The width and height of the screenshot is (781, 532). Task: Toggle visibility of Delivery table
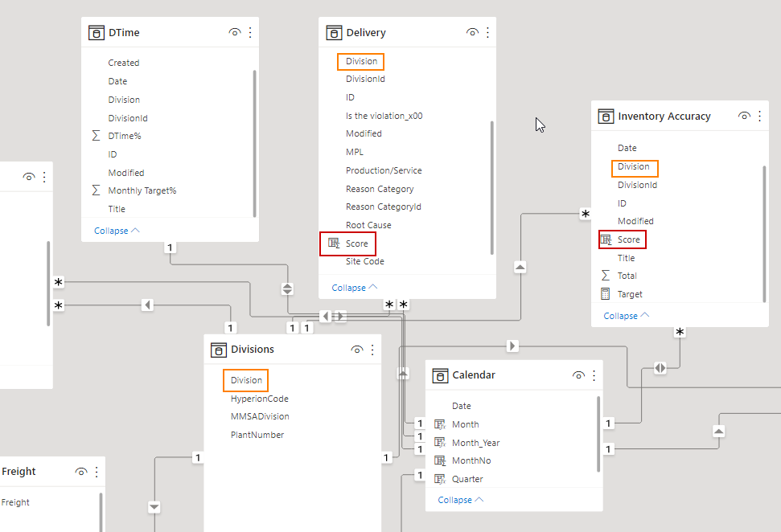coord(472,32)
